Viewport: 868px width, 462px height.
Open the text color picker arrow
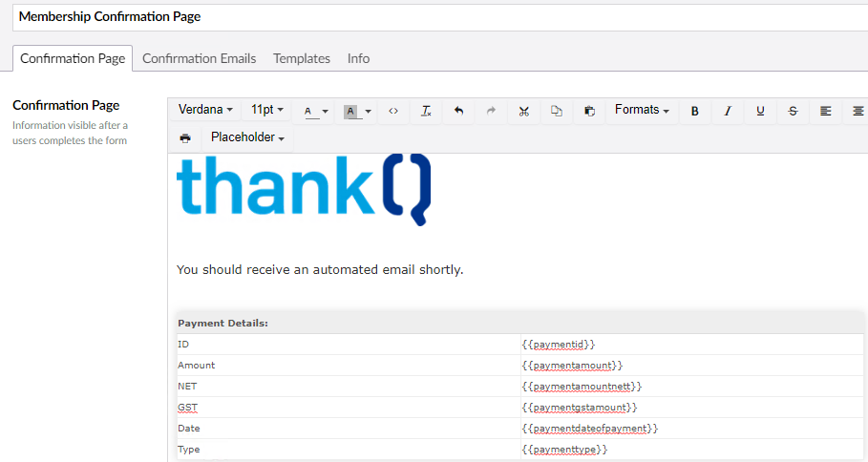coord(326,112)
